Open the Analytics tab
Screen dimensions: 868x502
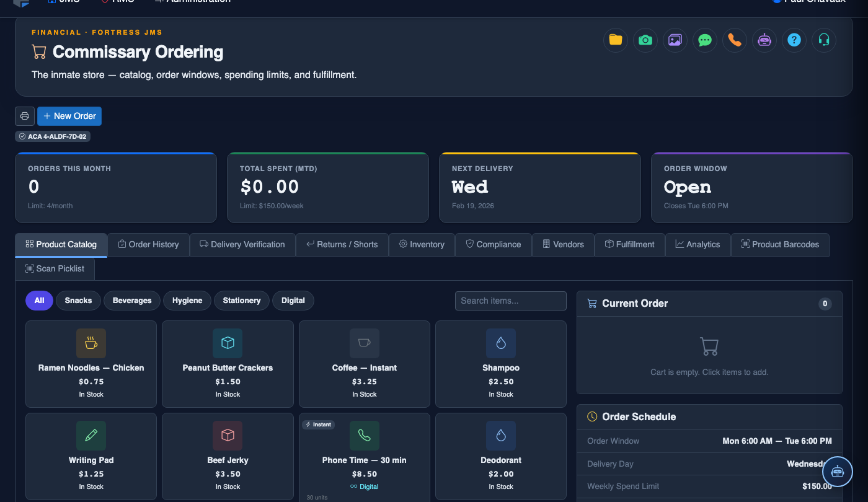point(697,244)
